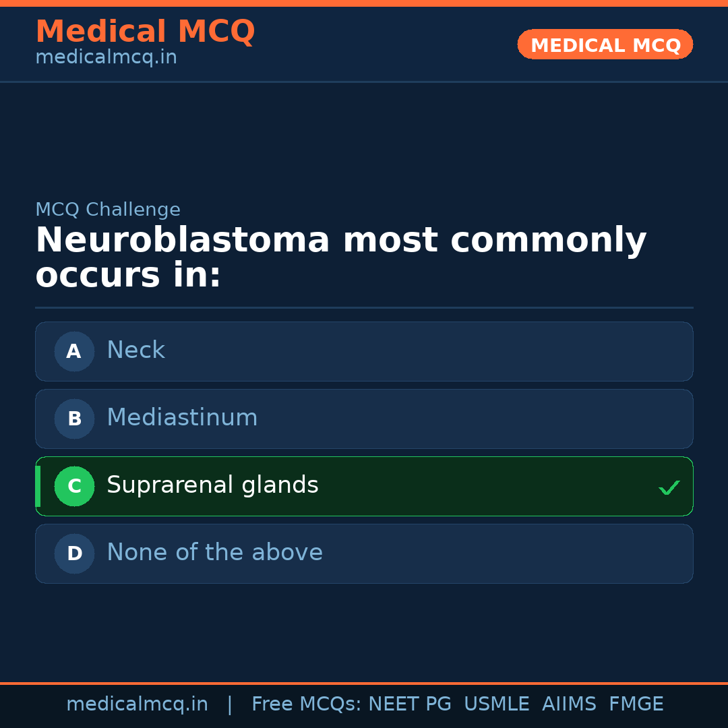Click the orange MEDICAL MCQ badge

click(x=605, y=44)
